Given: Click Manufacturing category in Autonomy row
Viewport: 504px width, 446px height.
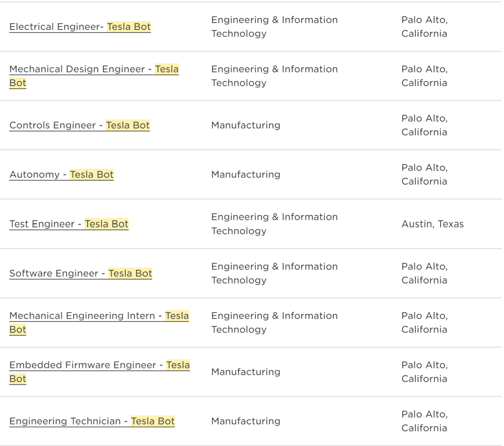Looking at the screenshot, I should pos(245,175).
